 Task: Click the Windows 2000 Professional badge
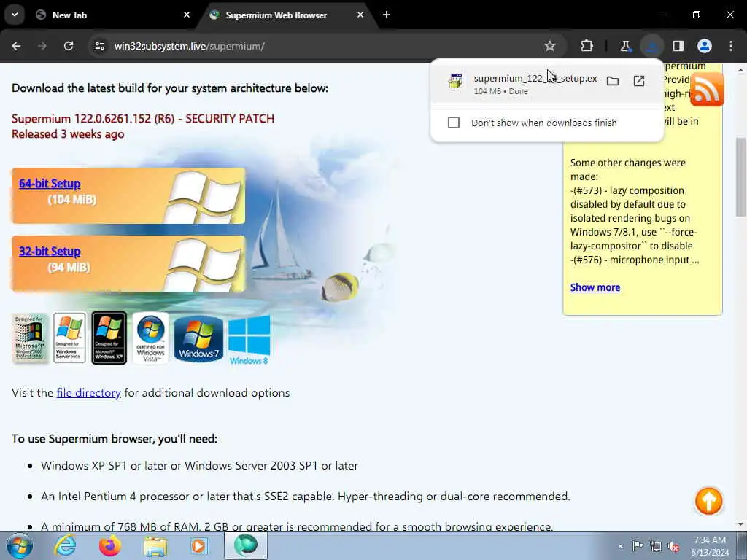coord(29,338)
